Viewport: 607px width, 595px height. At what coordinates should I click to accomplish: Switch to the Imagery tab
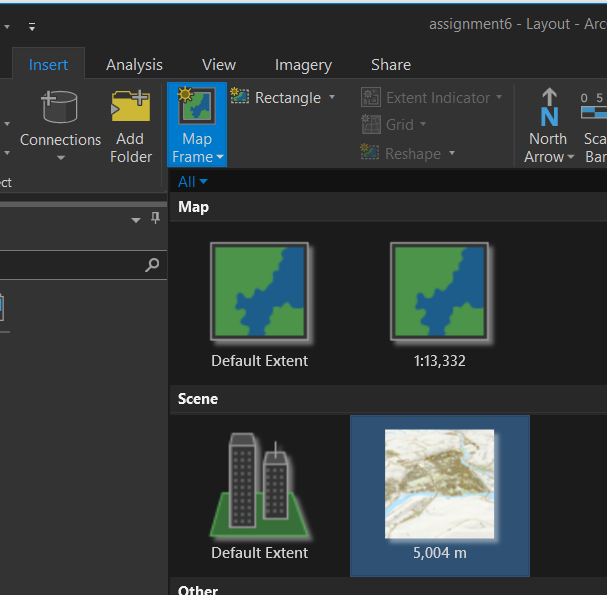[303, 65]
